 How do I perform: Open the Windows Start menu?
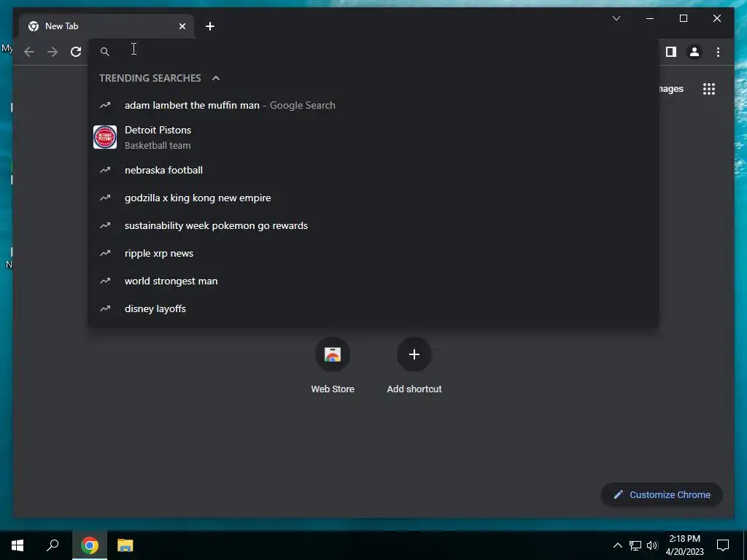click(18, 545)
